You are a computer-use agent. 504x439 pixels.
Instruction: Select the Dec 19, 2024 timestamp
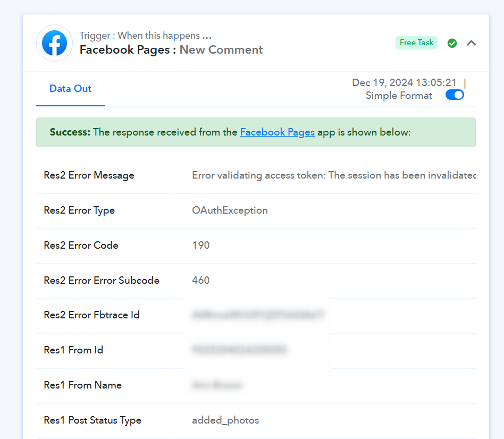coord(404,83)
